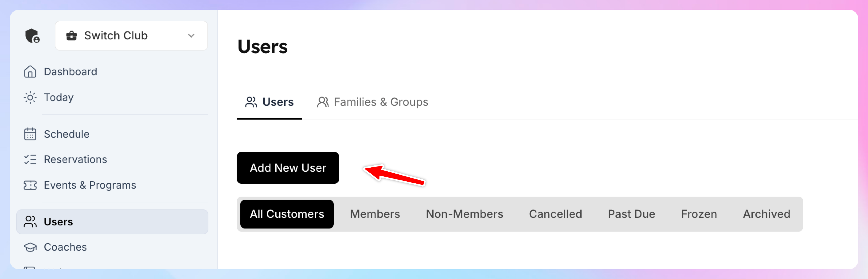
Task: Show Past Due customers
Action: click(x=631, y=214)
